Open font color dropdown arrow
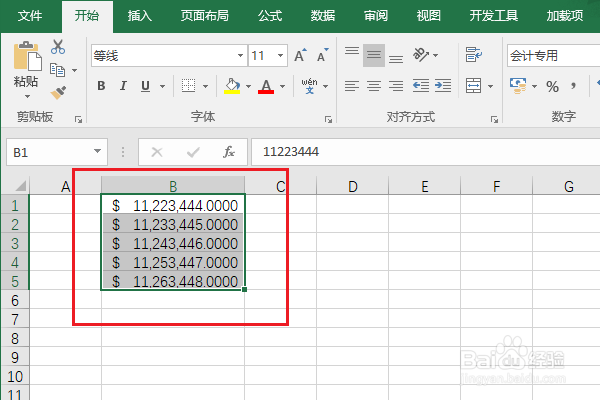This screenshot has width=600, height=400. (x=282, y=87)
